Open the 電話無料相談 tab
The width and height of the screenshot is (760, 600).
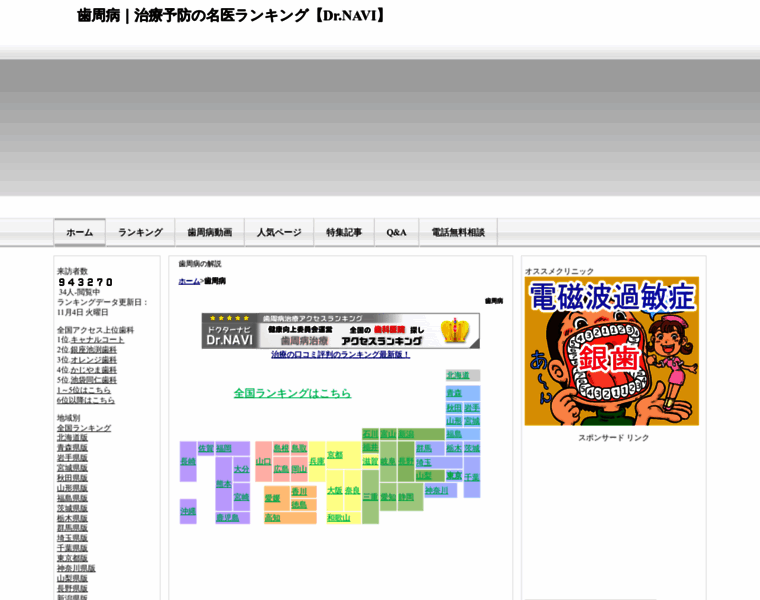tap(458, 232)
